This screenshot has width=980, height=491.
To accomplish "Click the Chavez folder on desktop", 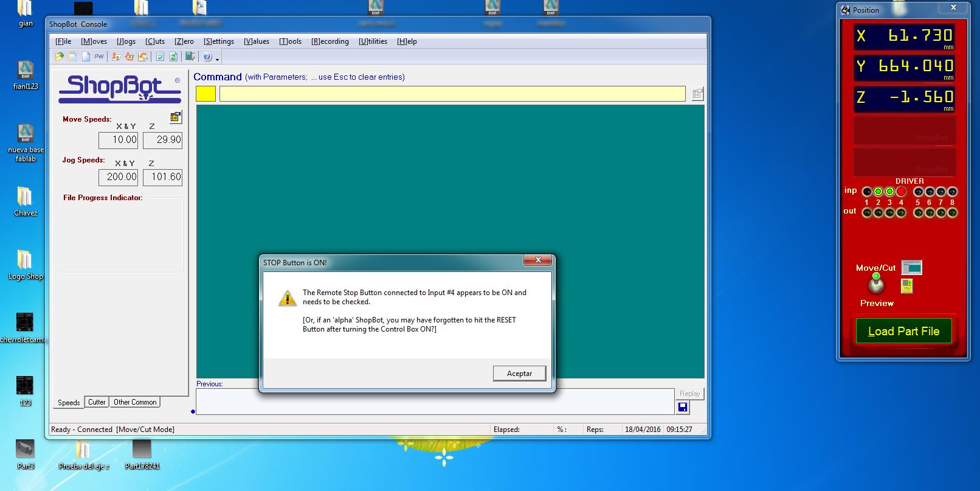I will point(26,201).
